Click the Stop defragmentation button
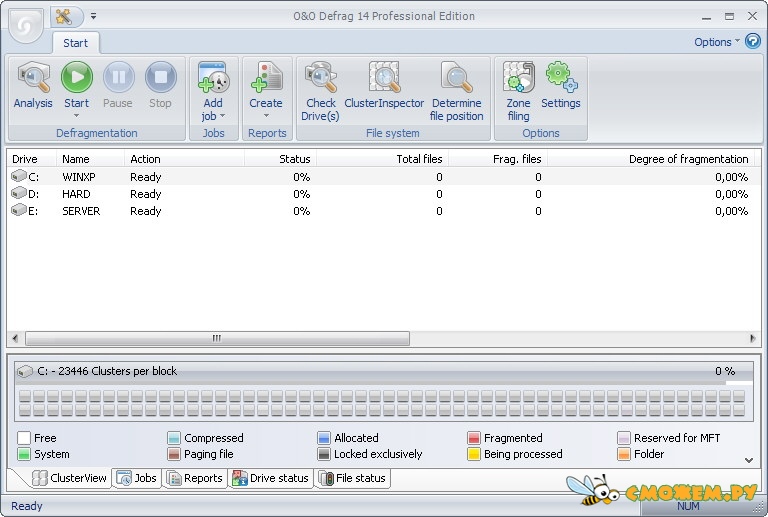This screenshot has width=768, height=517. click(x=160, y=85)
